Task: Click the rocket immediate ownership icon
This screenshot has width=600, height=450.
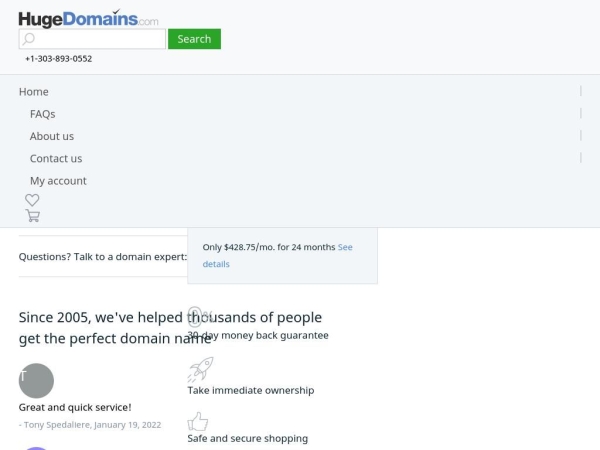Action: click(x=200, y=370)
